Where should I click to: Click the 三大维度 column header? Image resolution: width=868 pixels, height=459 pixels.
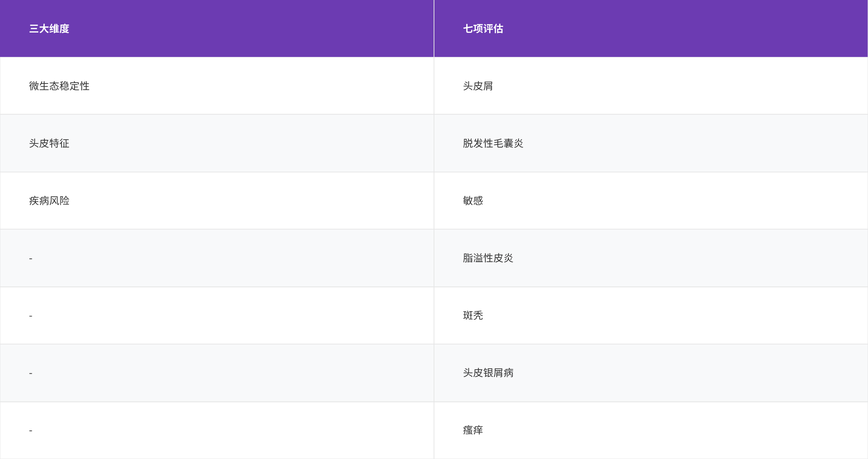point(49,29)
